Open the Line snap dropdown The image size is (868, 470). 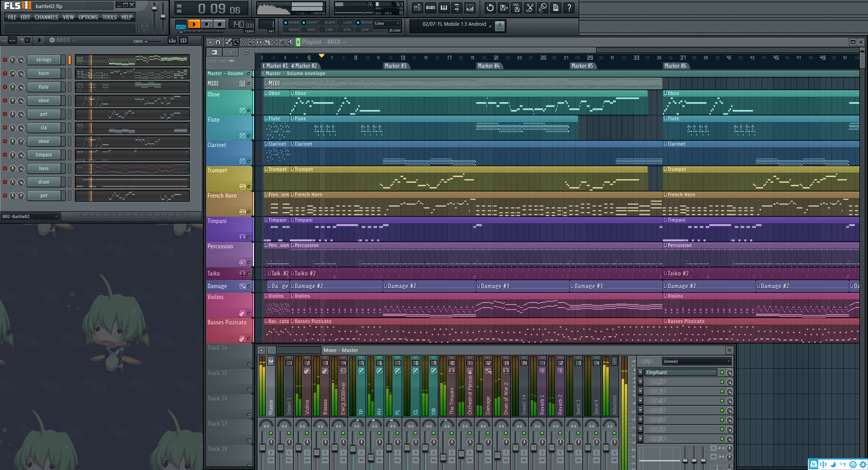(387, 24)
